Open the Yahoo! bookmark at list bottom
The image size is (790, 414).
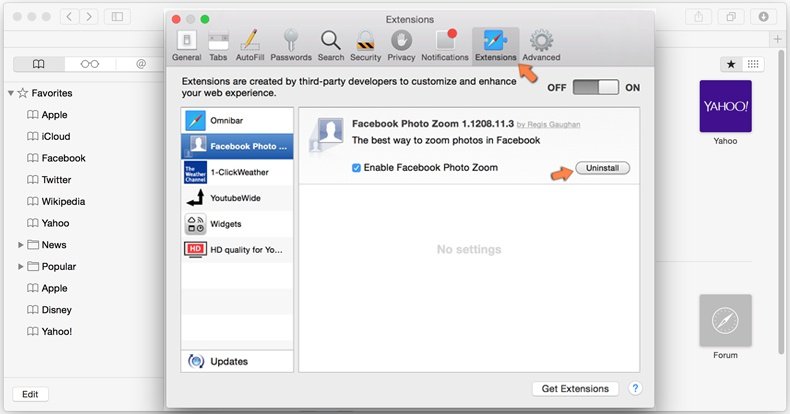point(49,331)
